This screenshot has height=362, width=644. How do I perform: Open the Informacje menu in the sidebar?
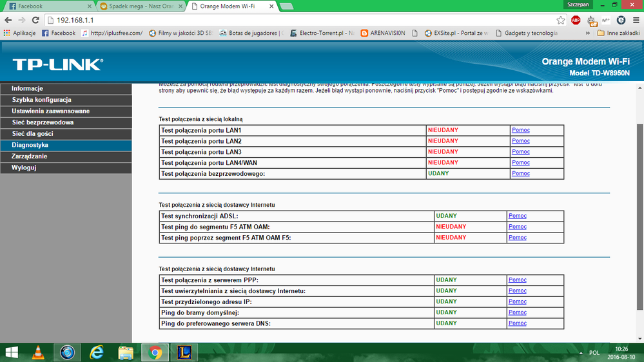(27, 88)
